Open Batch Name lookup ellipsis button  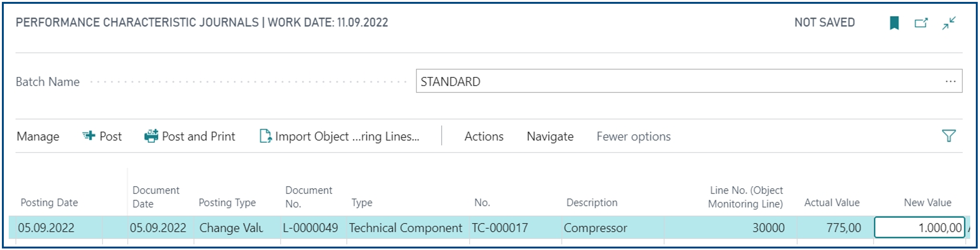pyautogui.click(x=950, y=81)
